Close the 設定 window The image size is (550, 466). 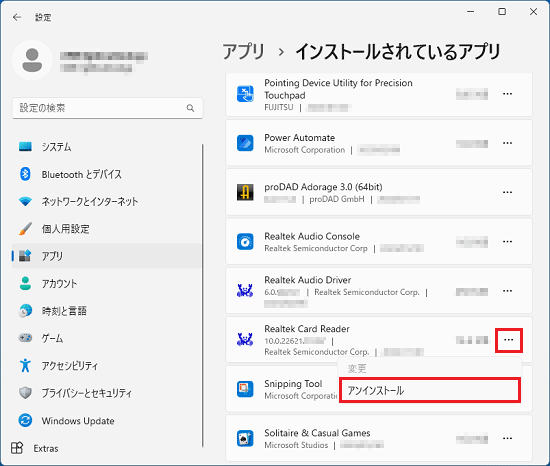533,12
